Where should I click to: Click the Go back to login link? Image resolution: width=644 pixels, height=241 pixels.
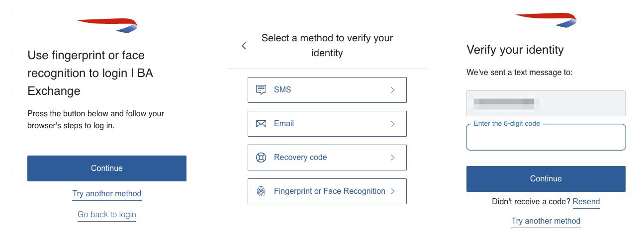pos(107,215)
